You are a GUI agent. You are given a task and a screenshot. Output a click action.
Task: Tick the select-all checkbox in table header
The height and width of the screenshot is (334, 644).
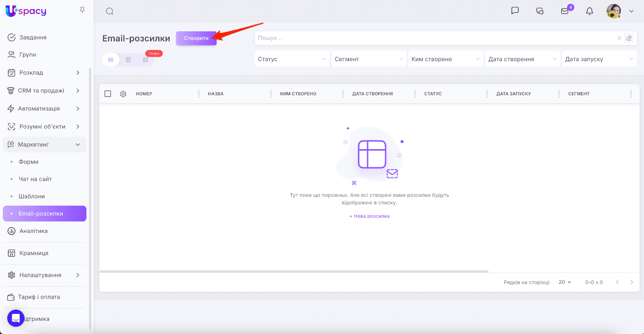coord(108,94)
